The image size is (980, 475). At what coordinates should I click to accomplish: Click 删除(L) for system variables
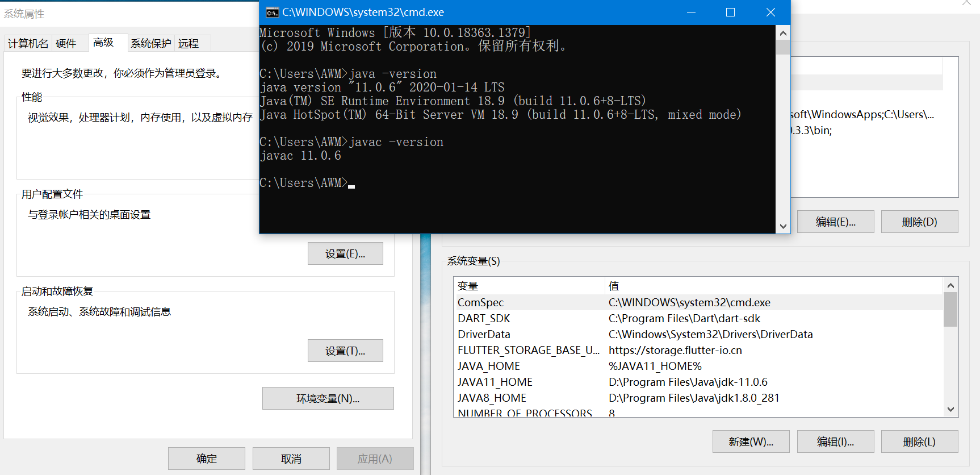coord(919,441)
